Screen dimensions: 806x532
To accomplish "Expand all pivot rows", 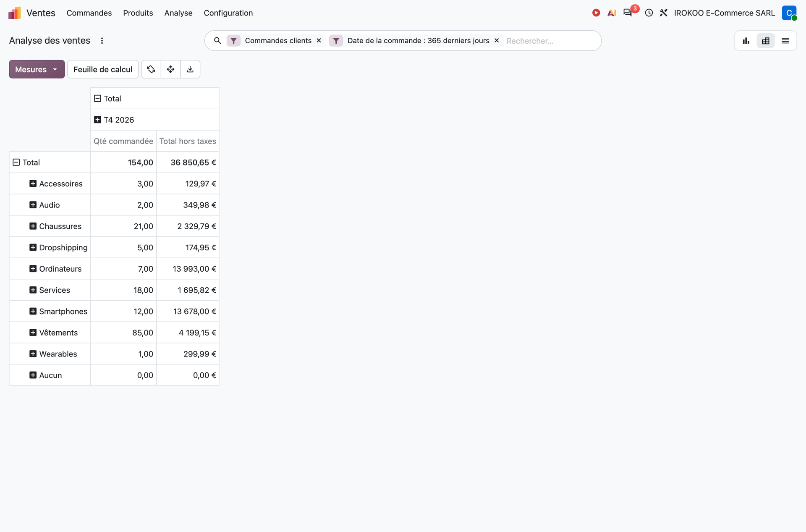I will coord(171,69).
